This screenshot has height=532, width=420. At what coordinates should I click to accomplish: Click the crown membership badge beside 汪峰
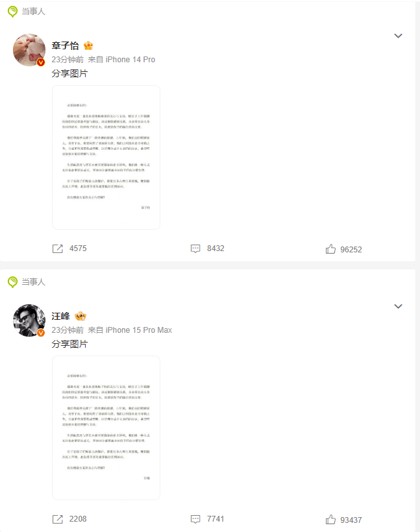(x=80, y=316)
